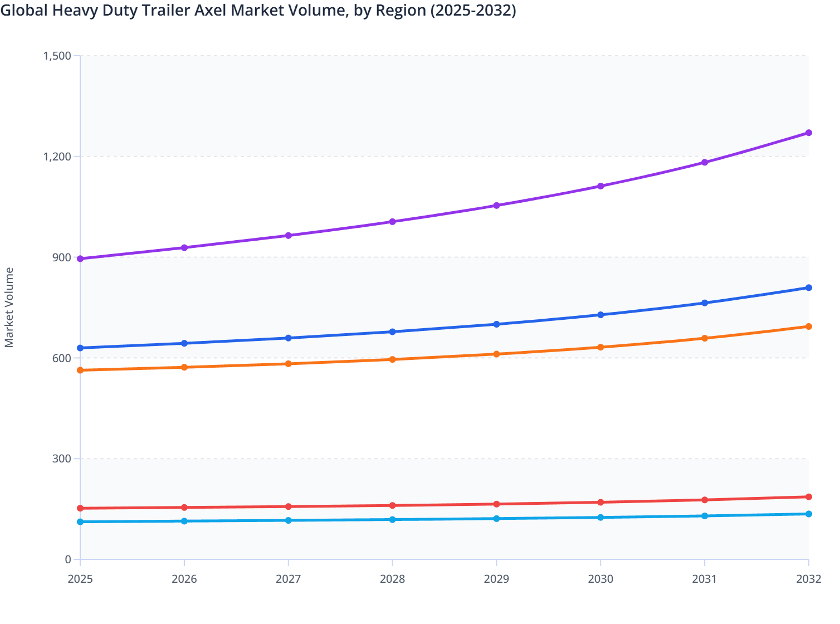Click the Global Heavy Duty Trailer chart title
Image resolution: width=840 pixels, height=624 pixels.
258,10
